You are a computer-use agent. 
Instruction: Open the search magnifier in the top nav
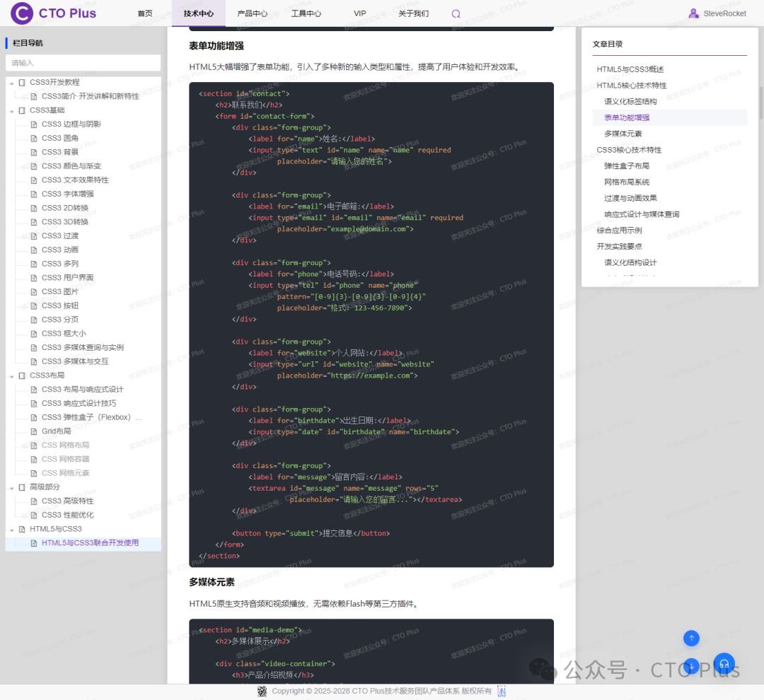[x=456, y=13]
